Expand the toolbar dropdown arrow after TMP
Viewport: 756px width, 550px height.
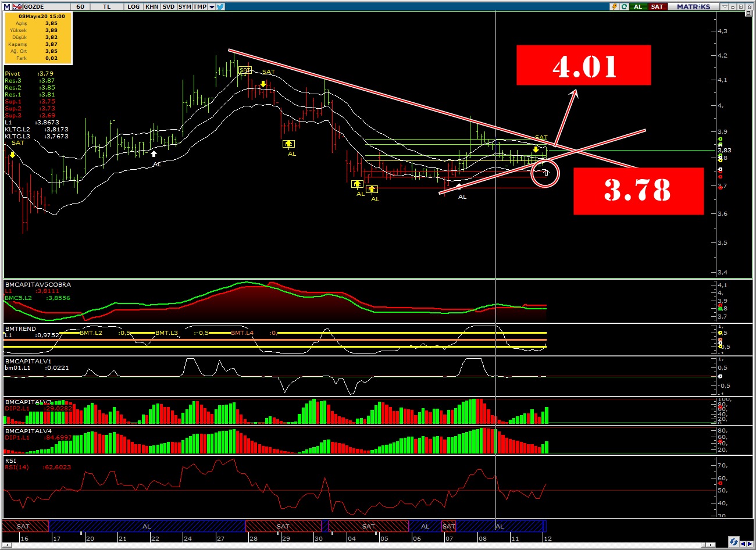click(x=212, y=6)
